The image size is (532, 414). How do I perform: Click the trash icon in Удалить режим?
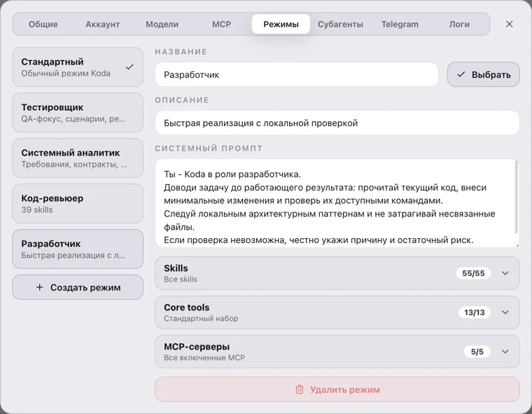[x=300, y=389]
